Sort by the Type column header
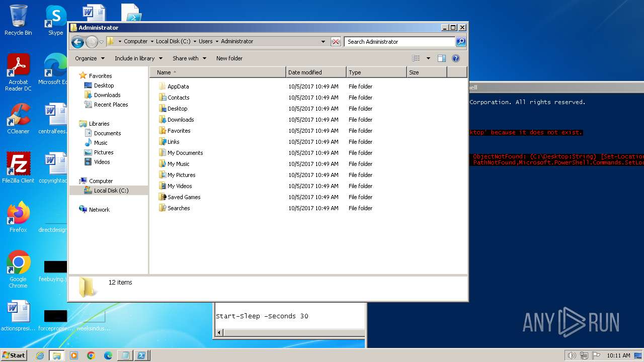Screen dimensions: 644x362 tap(376, 72)
